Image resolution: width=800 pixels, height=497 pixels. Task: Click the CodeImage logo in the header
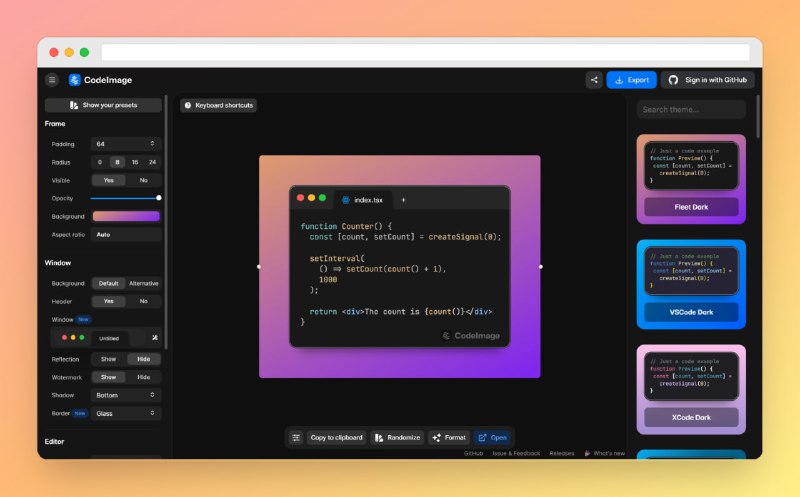coord(100,80)
